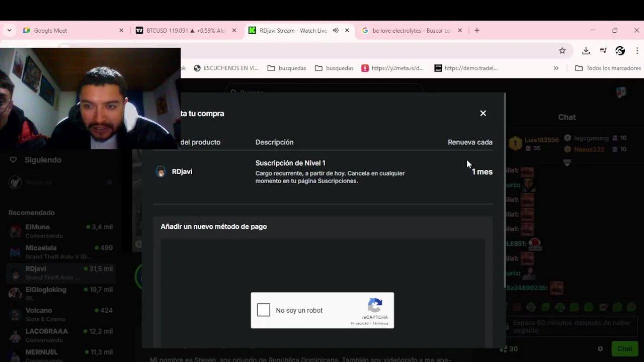Image resolution: width=644 pixels, height=362 pixels.
Task: Open the 'ESCUCHENOS EN VI...' bookmark
Action: coord(226,68)
